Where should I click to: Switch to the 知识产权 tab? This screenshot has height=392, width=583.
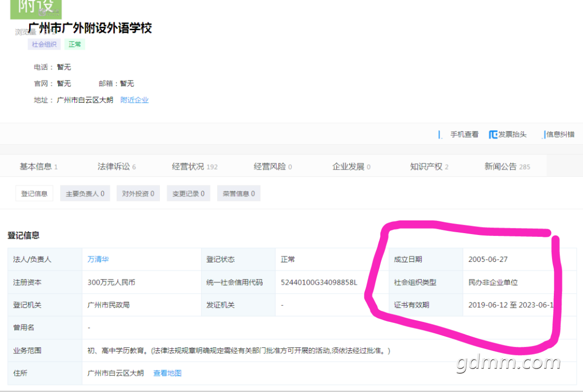[x=429, y=166]
